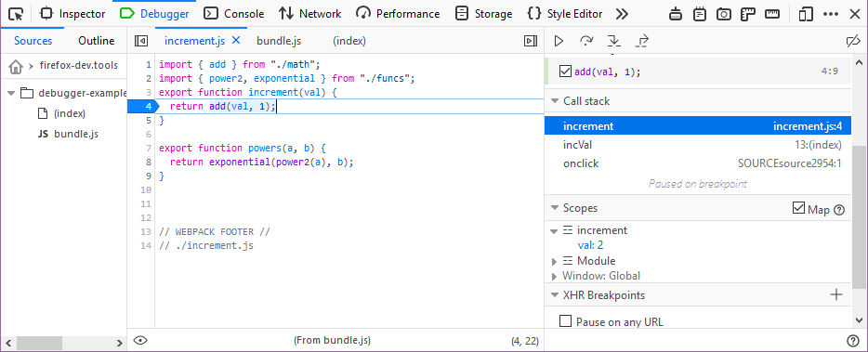Image resolution: width=868 pixels, height=352 pixels.
Task: Click the home root icon in sources
Action: (x=16, y=66)
